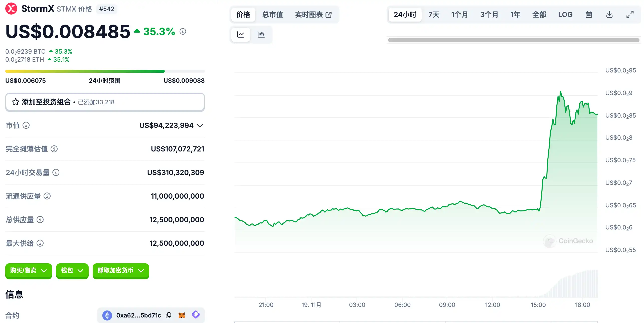Open the 实时图表 tab
This screenshot has height=323, width=644.
click(313, 15)
